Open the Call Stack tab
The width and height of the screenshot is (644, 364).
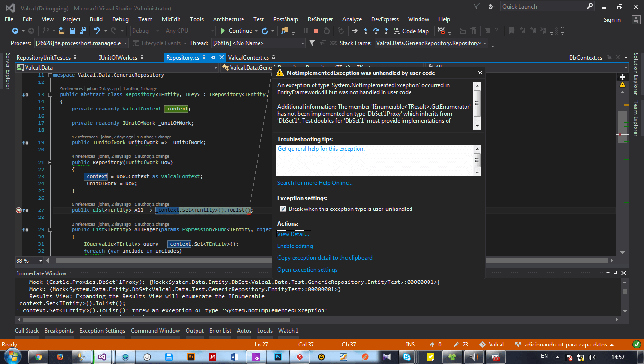point(27,331)
